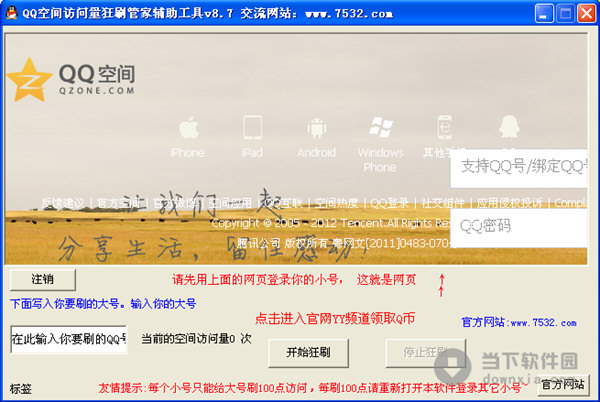Click the iPhone label text
The height and width of the screenshot is (402, 600).
coord(188,153)
